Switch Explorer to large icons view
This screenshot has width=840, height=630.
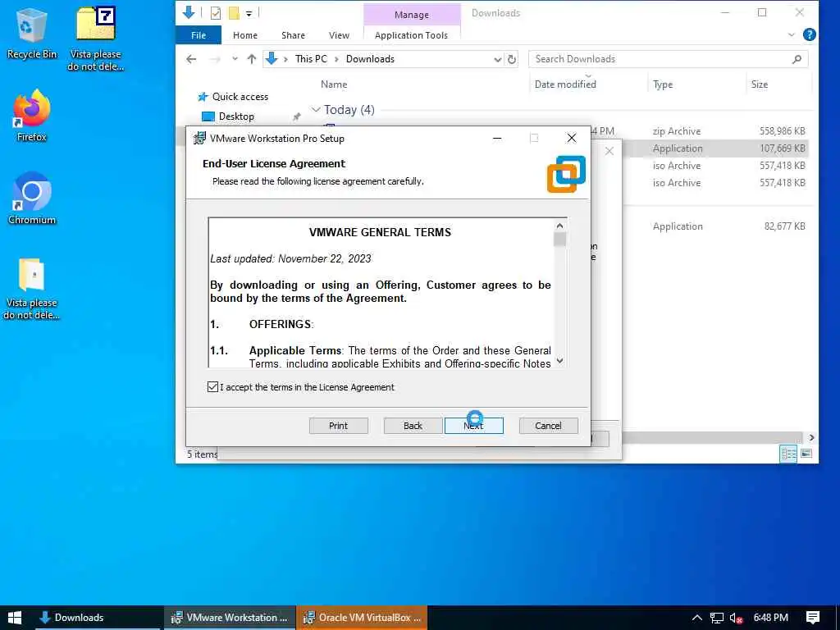point(806,454)
